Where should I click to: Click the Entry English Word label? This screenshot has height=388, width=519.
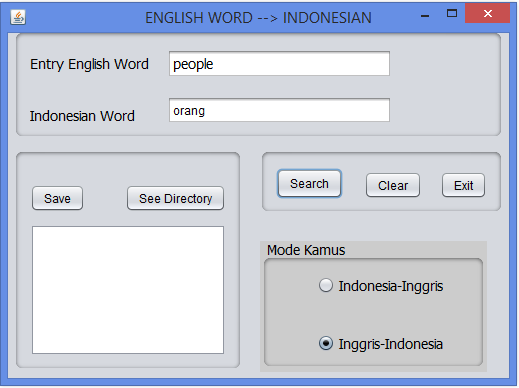(x=89, y=64)
